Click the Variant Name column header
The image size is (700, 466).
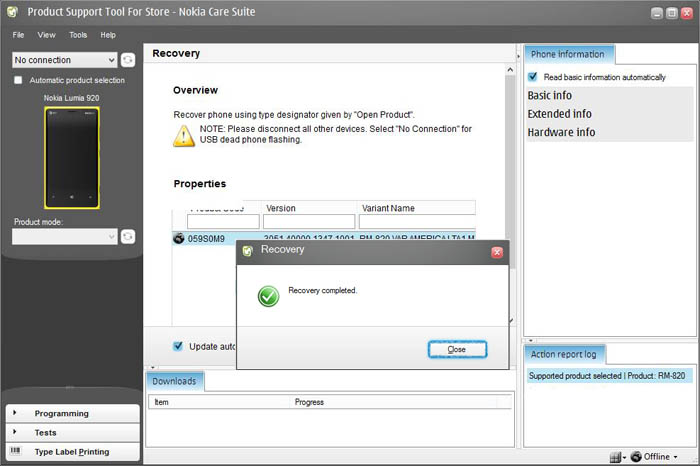point(417,208)
